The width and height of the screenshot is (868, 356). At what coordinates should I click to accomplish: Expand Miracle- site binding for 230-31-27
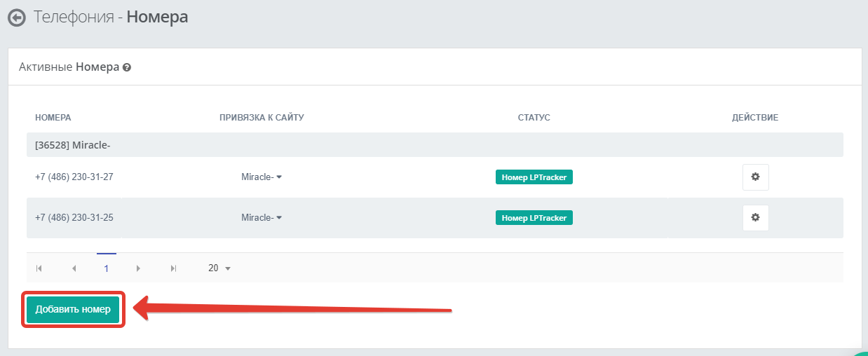pos(262,177)
